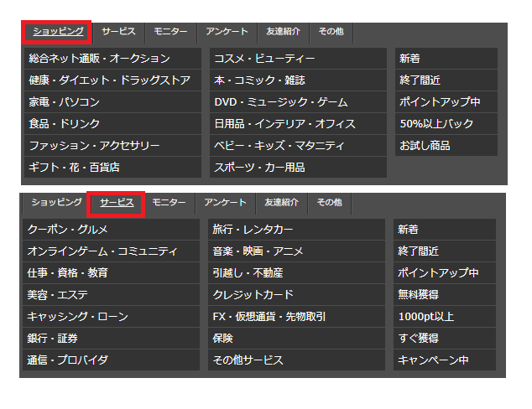
Task: Open クーポン・グルメ category
Action: pos(111,230)
